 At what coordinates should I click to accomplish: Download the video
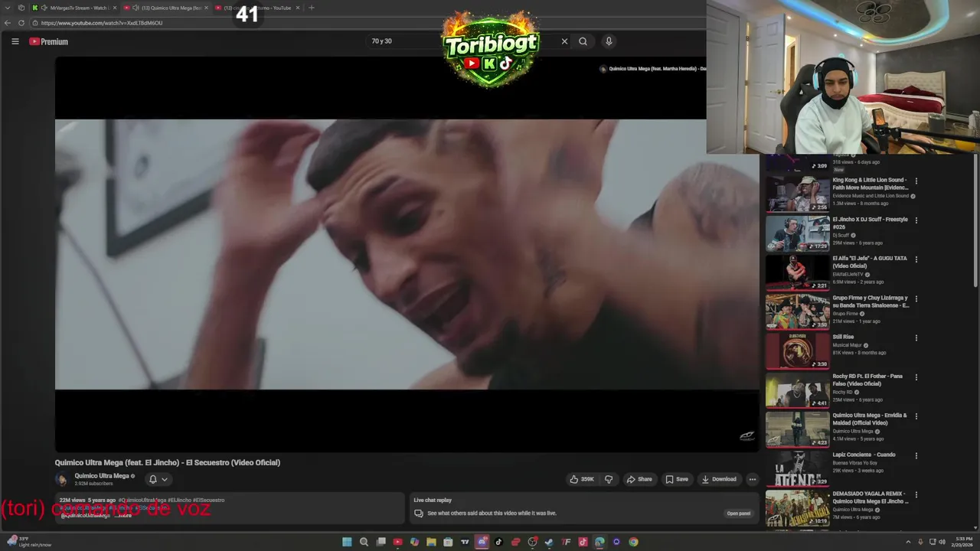click(719, 479)
